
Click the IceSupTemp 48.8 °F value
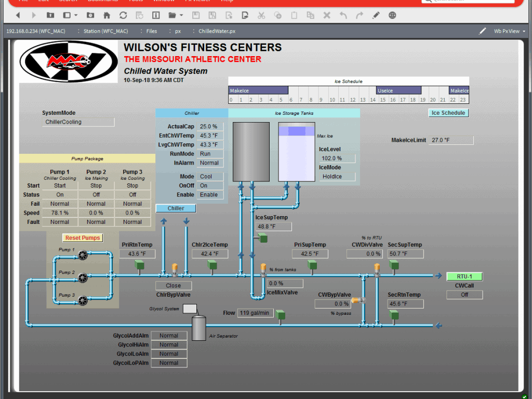[x=273, y=227]
